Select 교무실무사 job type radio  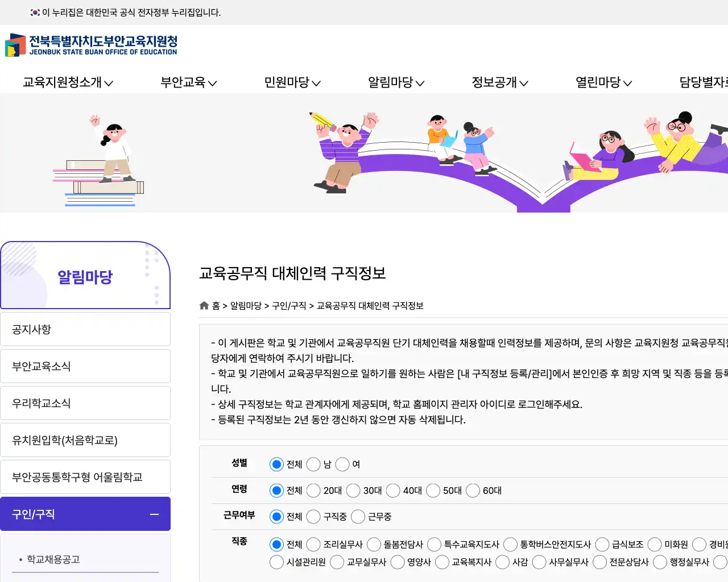pyautogui.click(x=337, y=562)
